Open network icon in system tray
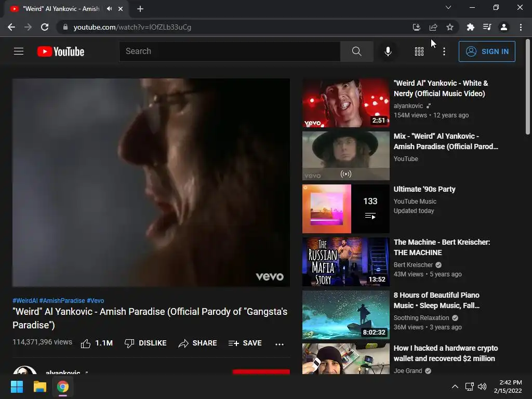This screenshot has width=532, height=399. tap(470, 387)
